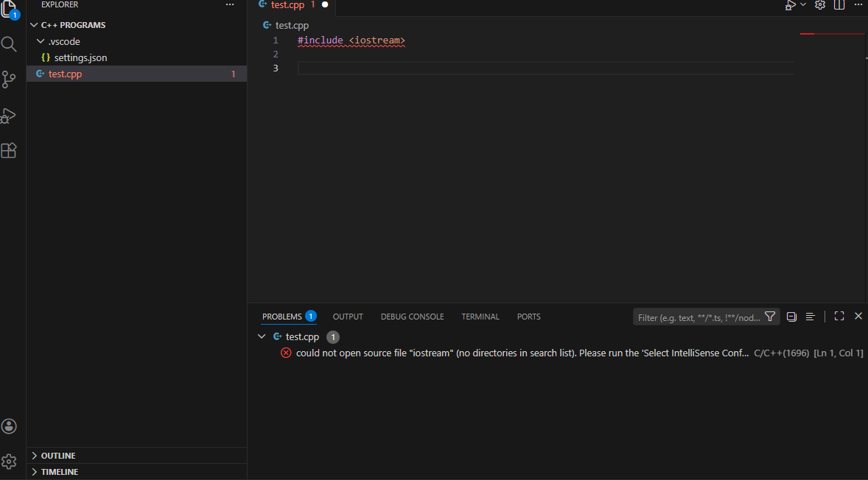The image size is (868, 480).
Task: Open the Search view in activity bar
Action: 9,44
